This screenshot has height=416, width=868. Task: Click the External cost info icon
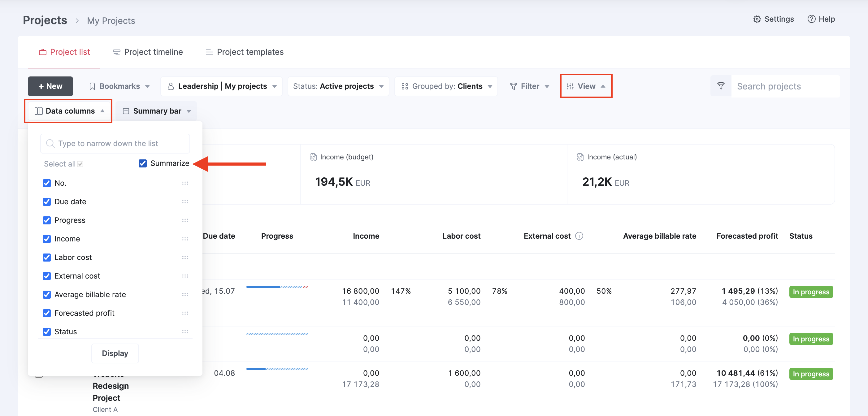pyautogui.click(x=579, y=236)
